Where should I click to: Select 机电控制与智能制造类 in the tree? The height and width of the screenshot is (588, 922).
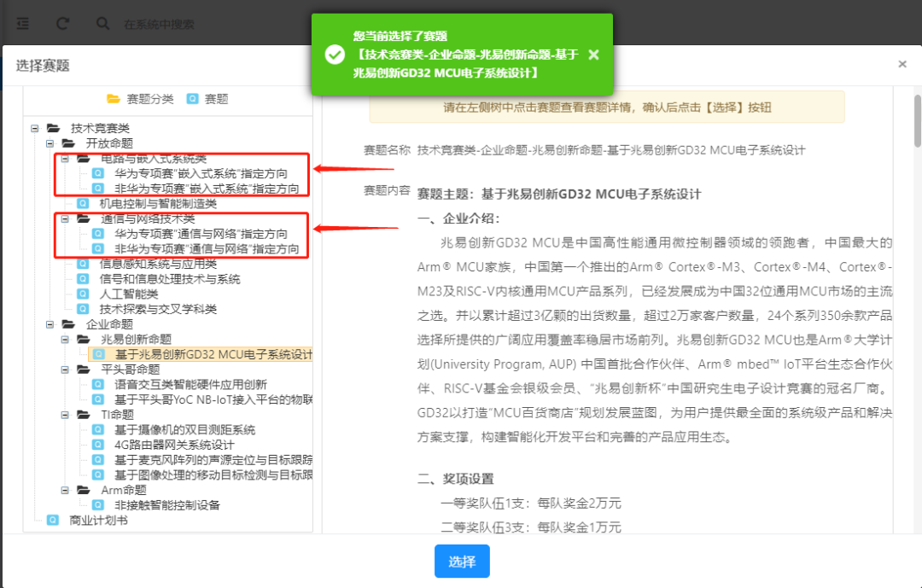(x=158, y=204)
